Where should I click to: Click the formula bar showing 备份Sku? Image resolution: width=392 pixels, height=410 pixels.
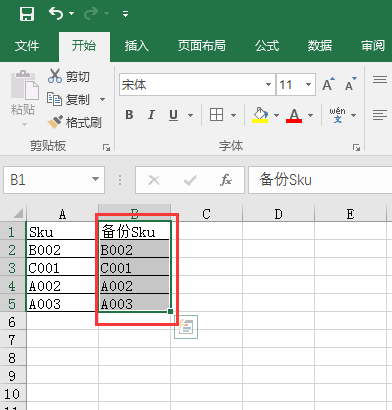pyautogui.click(x=320, y=180)
